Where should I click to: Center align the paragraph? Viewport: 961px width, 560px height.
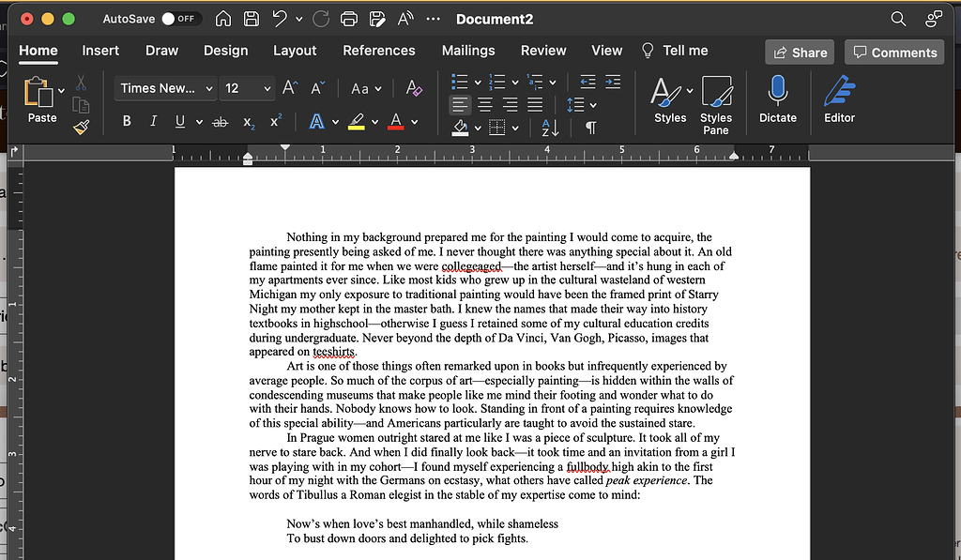point(485,105)
